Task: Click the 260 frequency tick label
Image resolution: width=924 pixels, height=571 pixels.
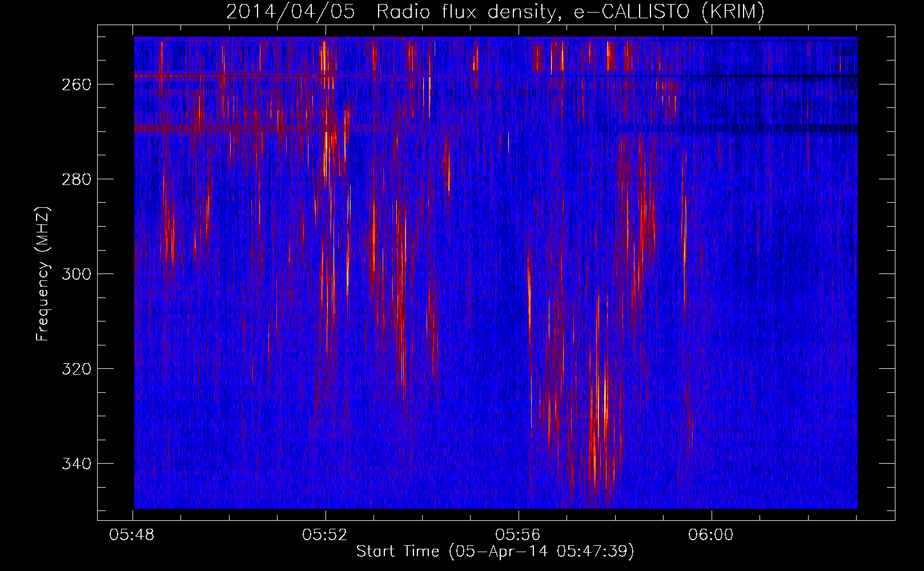Action: pos(77,85)
